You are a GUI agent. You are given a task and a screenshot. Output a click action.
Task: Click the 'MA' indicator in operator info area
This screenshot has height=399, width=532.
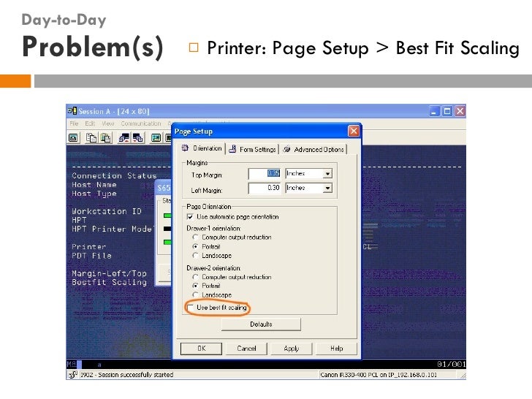coord(72,365)
